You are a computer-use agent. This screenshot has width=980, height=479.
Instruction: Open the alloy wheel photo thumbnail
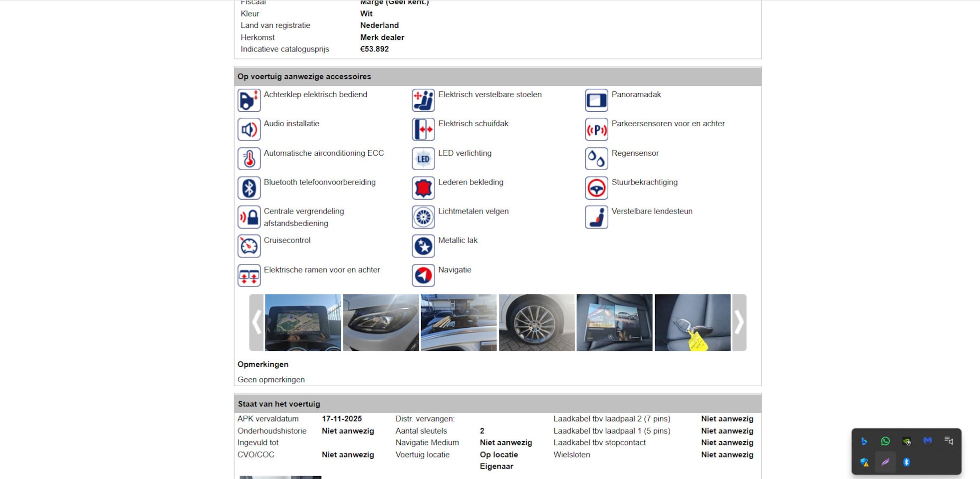click(x=536, y=323)
